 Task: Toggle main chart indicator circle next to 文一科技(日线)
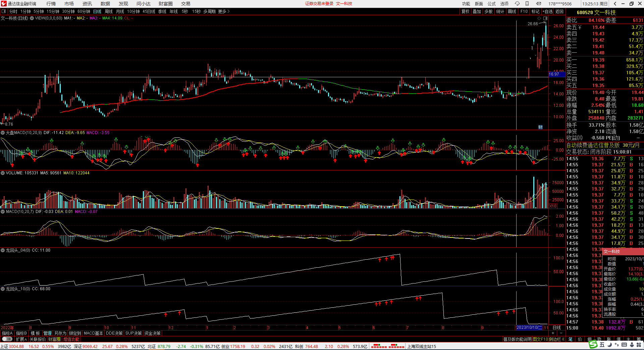point(32,18)
